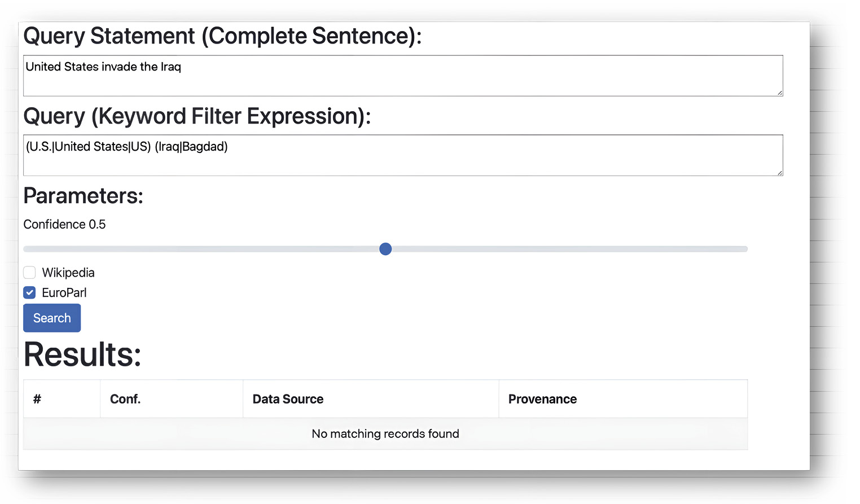Uncheck the EuroParl checkbox
Screen dimensions: 860x504
click(x=29, y=292)
